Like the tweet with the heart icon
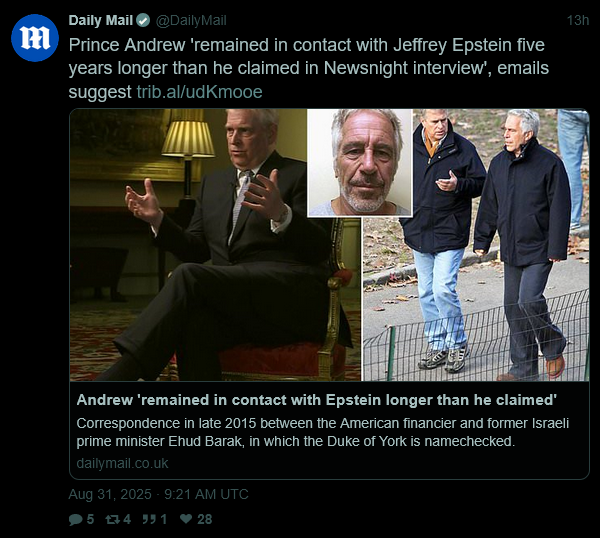The image size is (600, 538). 186,519
